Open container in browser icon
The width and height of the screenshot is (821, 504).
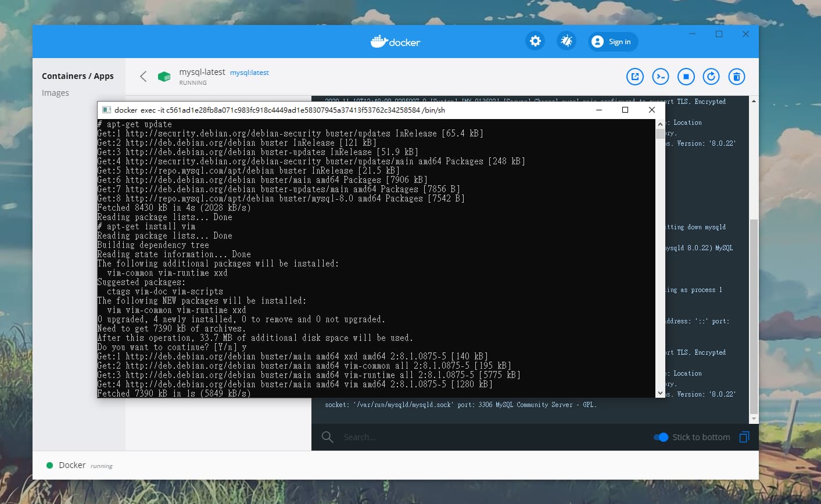coord(635,77)
